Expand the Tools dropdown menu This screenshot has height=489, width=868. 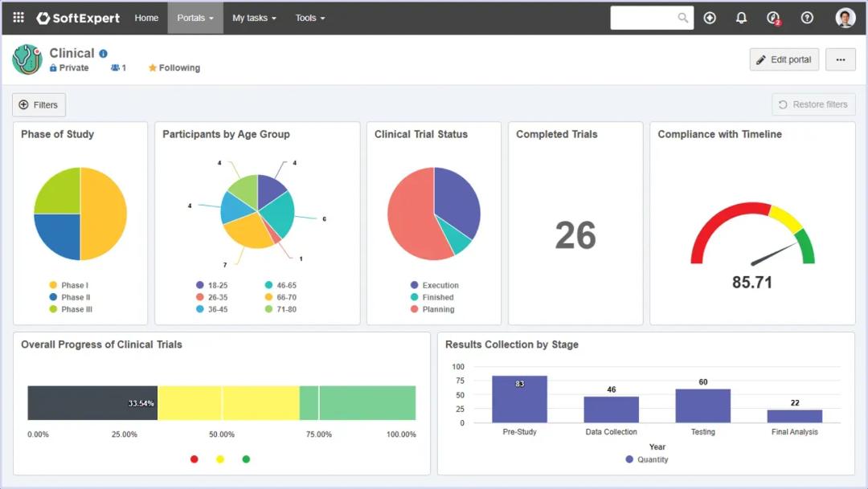click(x=310, y=18)
